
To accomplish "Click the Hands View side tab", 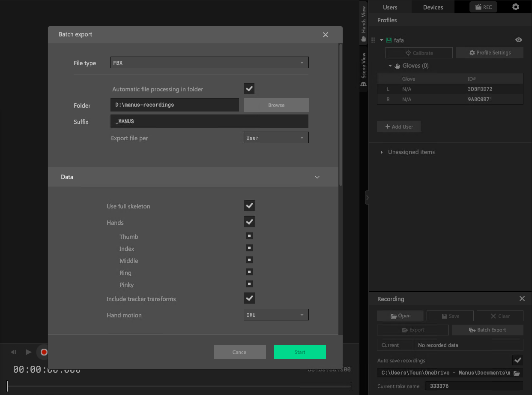I will [x=363, y=24].
